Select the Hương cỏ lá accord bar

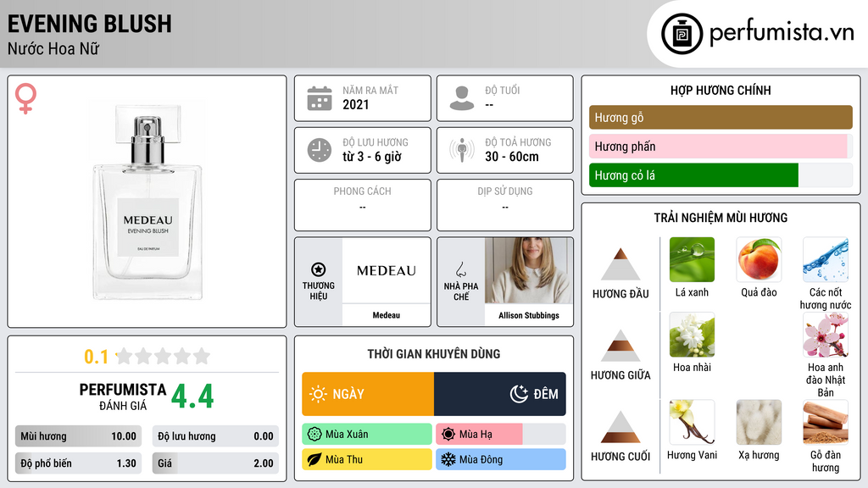pyautogui.click(x=721, y=175)
